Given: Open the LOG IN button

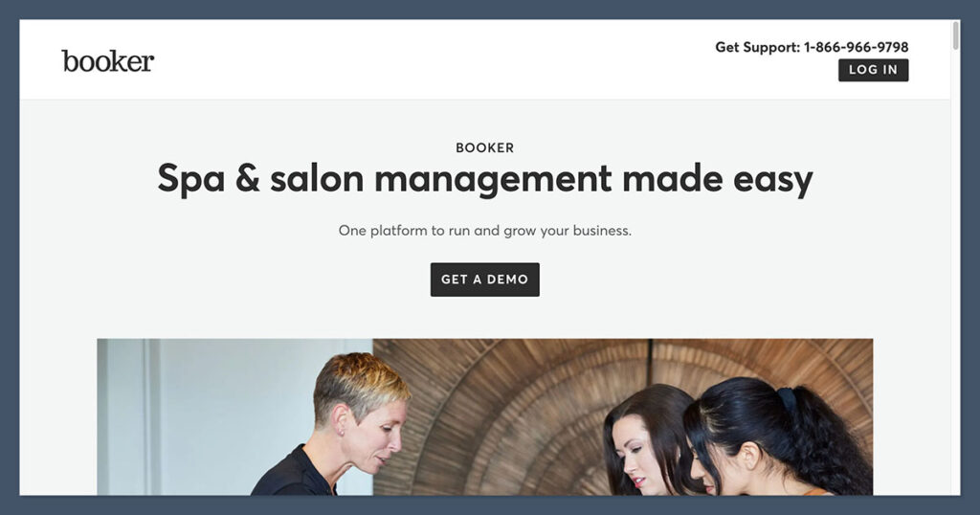Looking at the screenshot, I should tap(873, 70).
